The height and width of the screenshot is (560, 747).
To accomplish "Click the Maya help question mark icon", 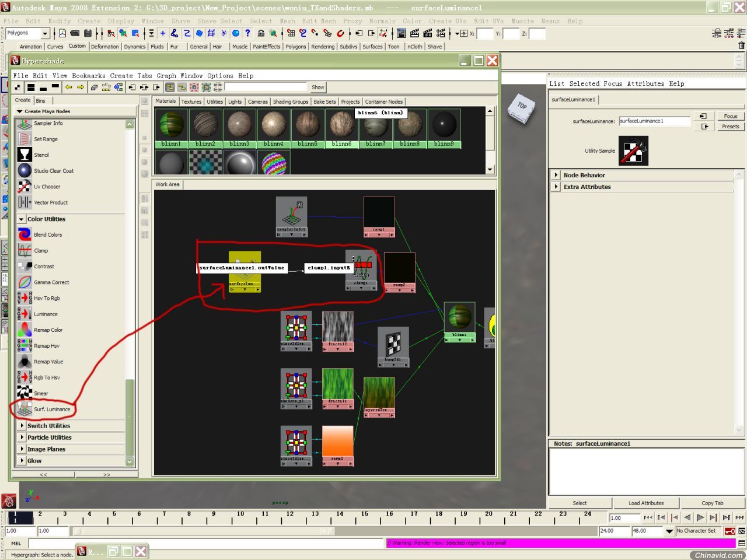I will point(248,33).
